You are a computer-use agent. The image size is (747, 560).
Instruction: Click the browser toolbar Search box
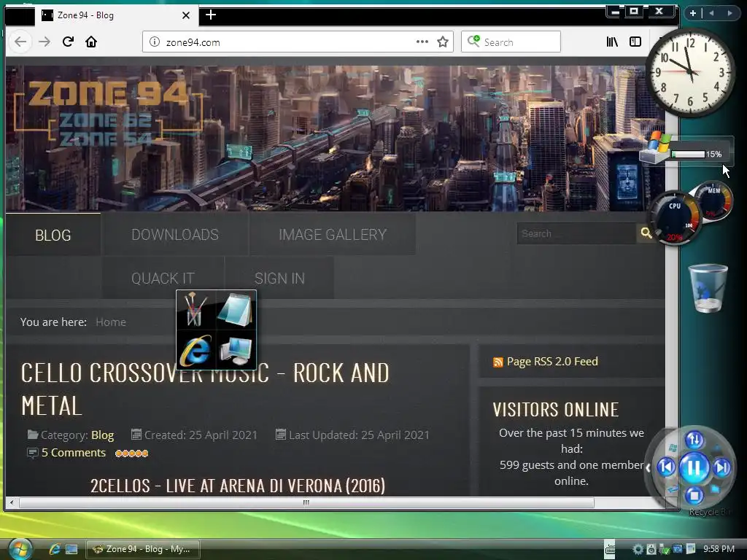(x=511, y=42)
